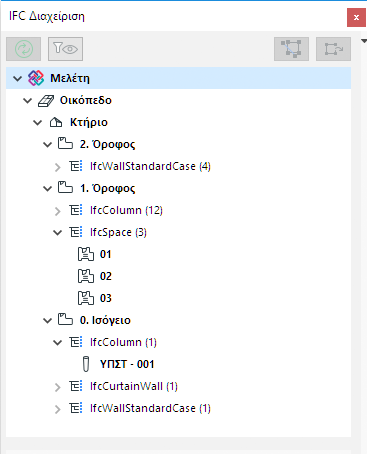Expand IfcWallStandardCase (4) under 2. Όροφος
This screenshot has height=454, width=367.
point(58,167)
